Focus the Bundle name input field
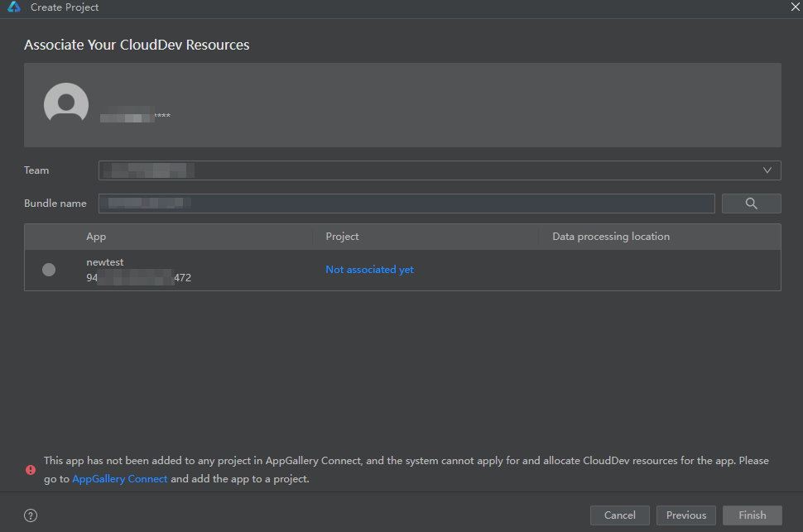This screenshot has width=803, height=532. click(x=406, y=204)
